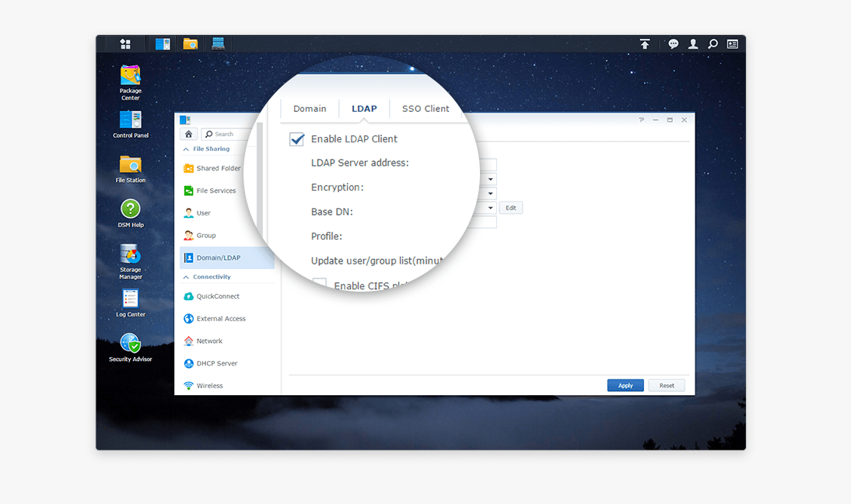The width and height of the screenshot is (851, 504).
Task: Open Package Center desktop icon
Action: pos(130,82)
